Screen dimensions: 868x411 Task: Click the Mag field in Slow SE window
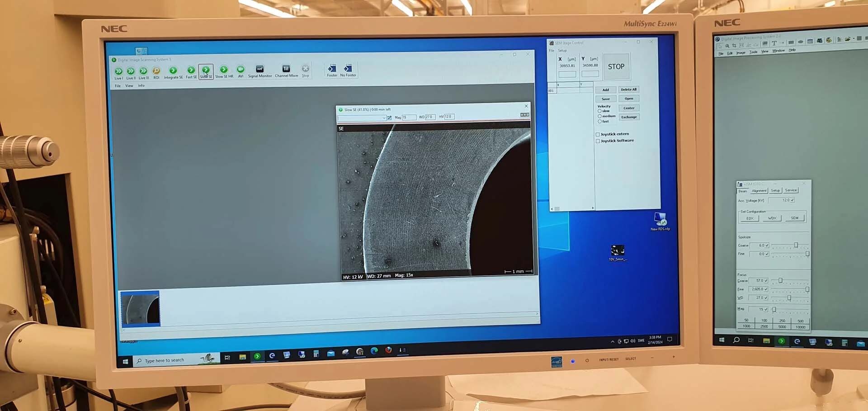(x=409, y=117)
